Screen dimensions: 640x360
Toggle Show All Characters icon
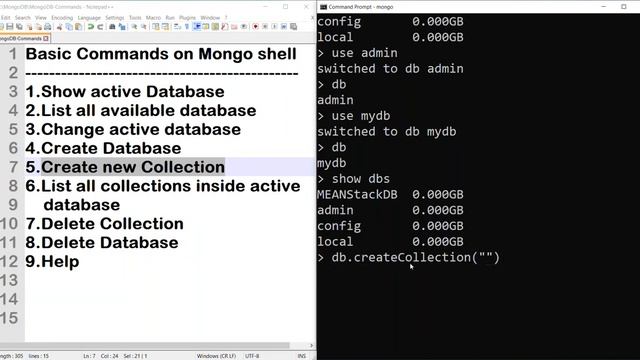coord(187,27)
